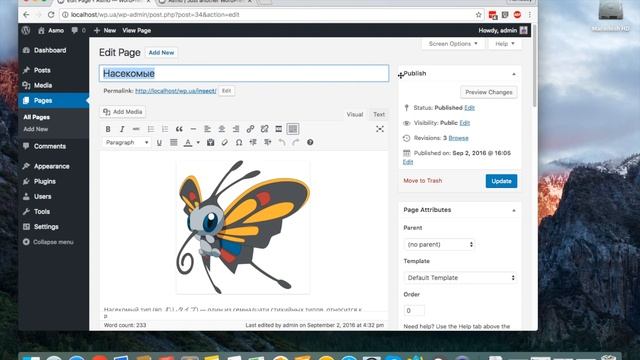Undo the last edit
The height and width of the screenshot is (360, 640).
point(282,142)
